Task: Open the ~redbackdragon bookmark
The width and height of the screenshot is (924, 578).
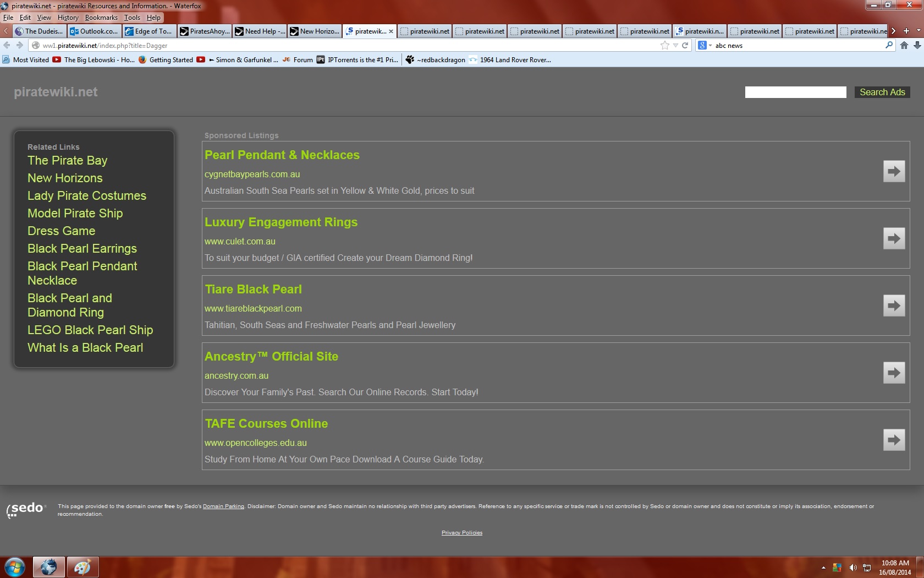Action: tap(435, 59)
